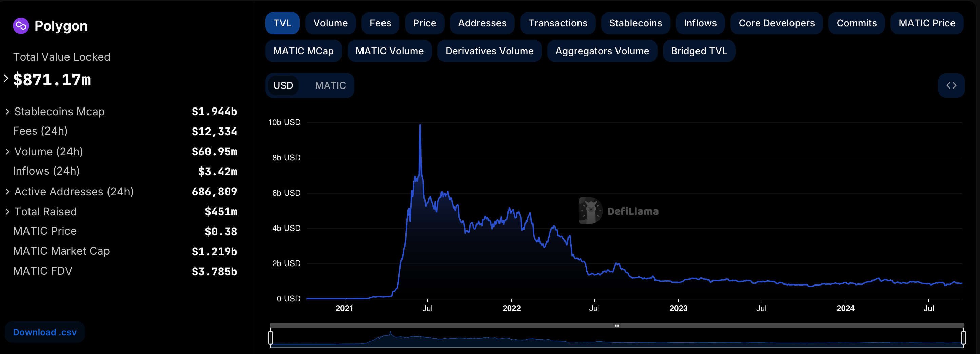Image resolution: width=980 pixels, height=354 pixels.
Task: Click the $0.38 MATIC price value
Action: click(x=221, y=232)
